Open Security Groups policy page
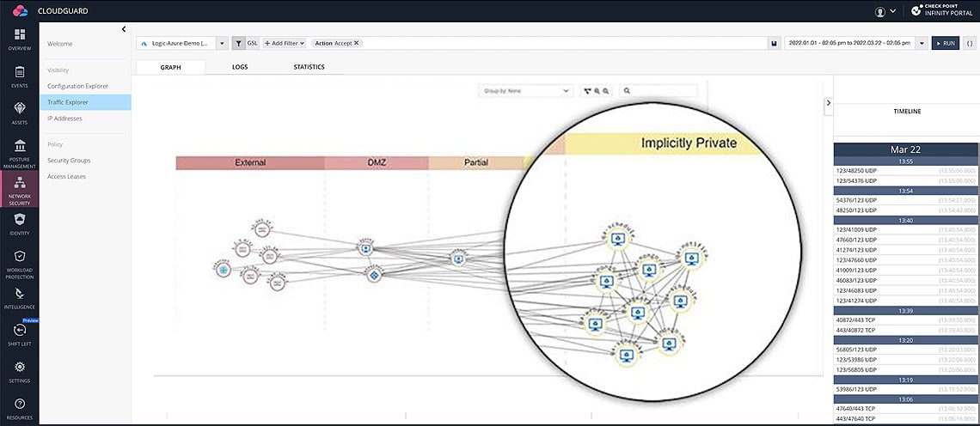Image resolution: width=980 pixels, height=426 pixels. coord(69,160)
